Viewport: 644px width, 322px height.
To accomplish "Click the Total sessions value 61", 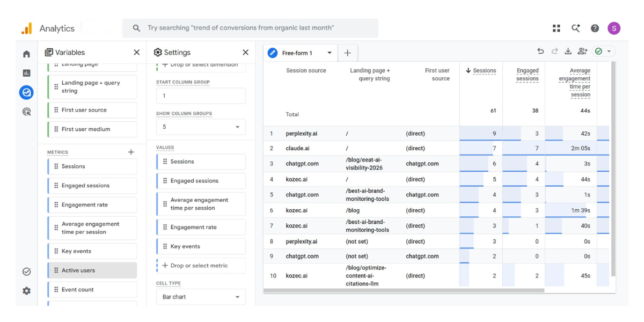I will point(493,111).
